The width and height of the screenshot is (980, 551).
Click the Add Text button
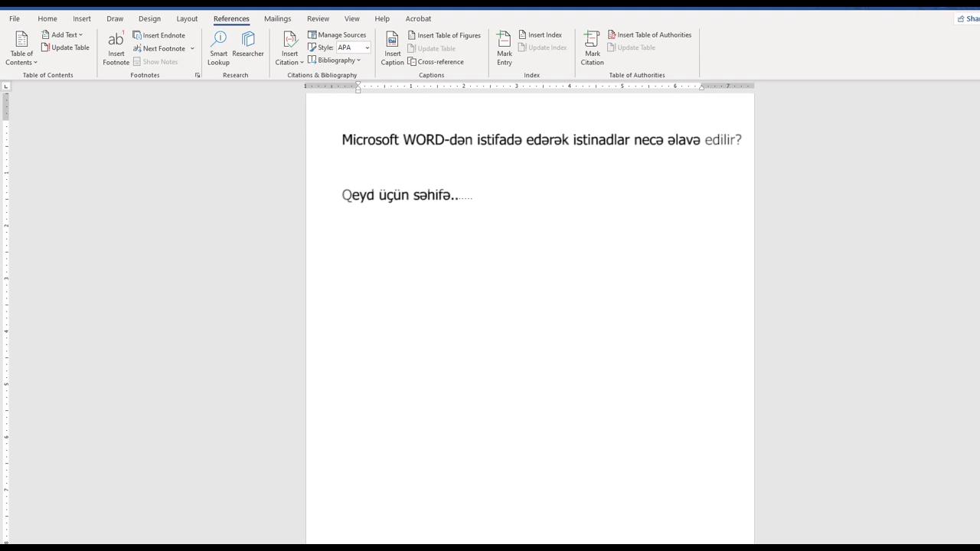coord(62,34)
